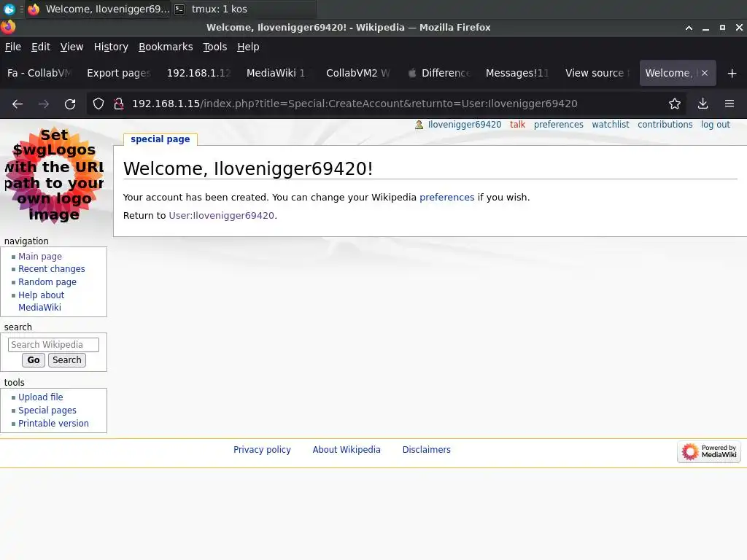The height and width of the screenshot is (560, 747).
Task: Click the Firefox forward arrow
Action: point(44,104)
